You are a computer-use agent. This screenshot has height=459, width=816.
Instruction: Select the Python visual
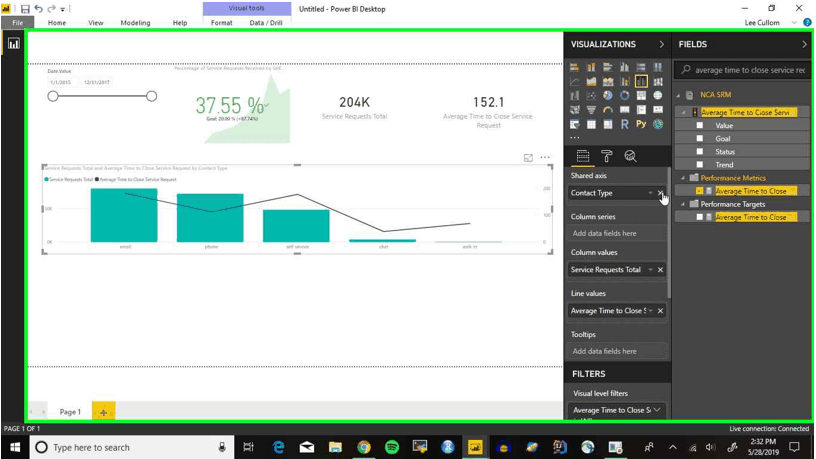click(x=641, y=124)
